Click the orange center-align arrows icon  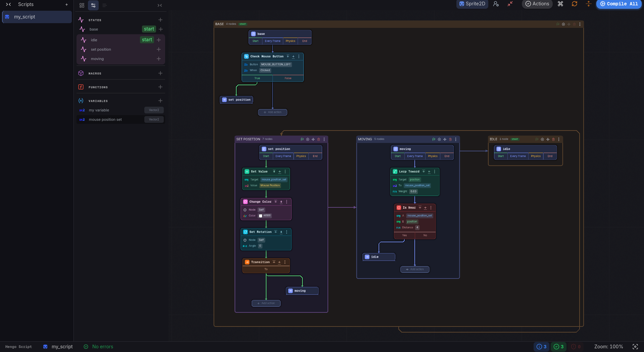tap(589, 4)
